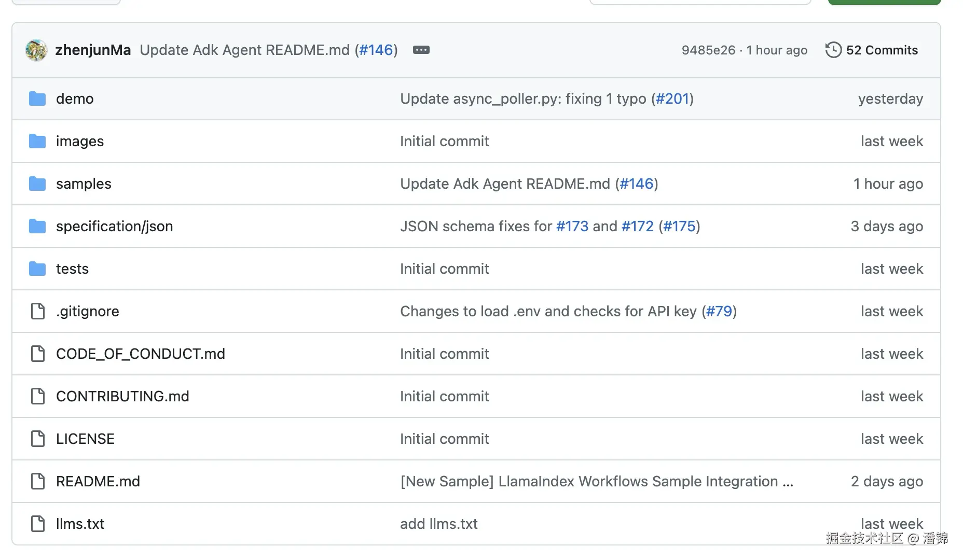Open the .gitignore file
Viewport: 963px width, 560px height.
[88, 311]
